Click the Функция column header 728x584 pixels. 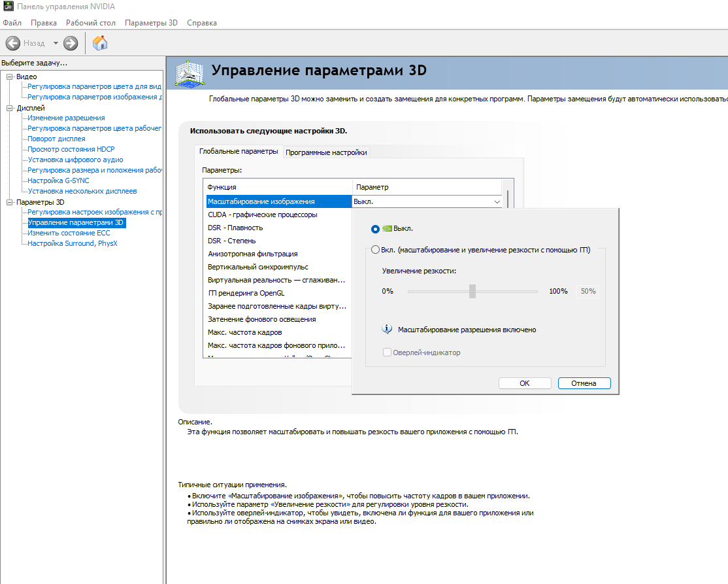point(278,187)
